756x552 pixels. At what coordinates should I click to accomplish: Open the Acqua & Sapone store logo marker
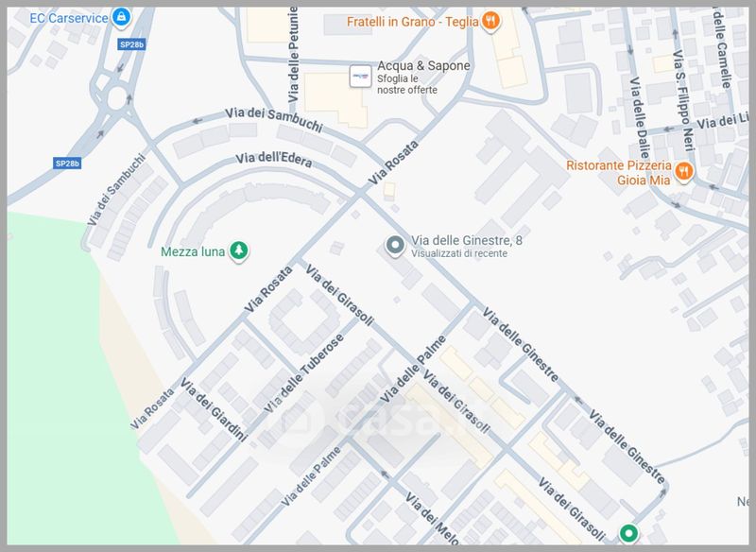360,77
